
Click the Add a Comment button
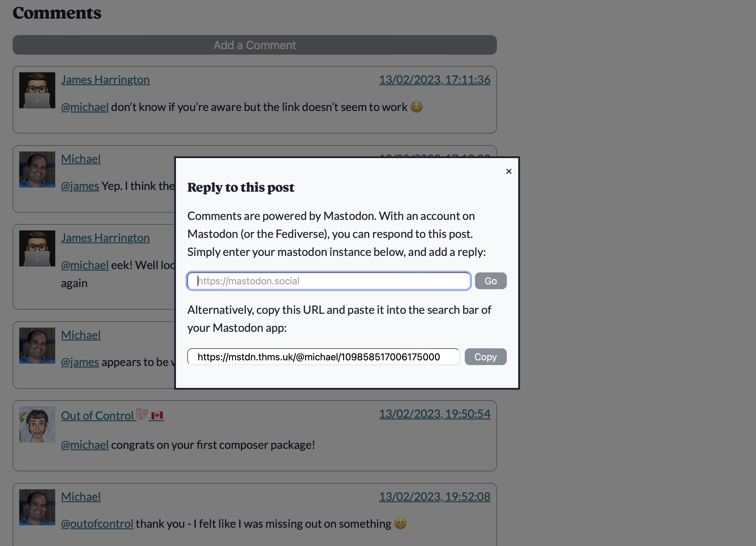pyautogui.click(x=255, y=45)
